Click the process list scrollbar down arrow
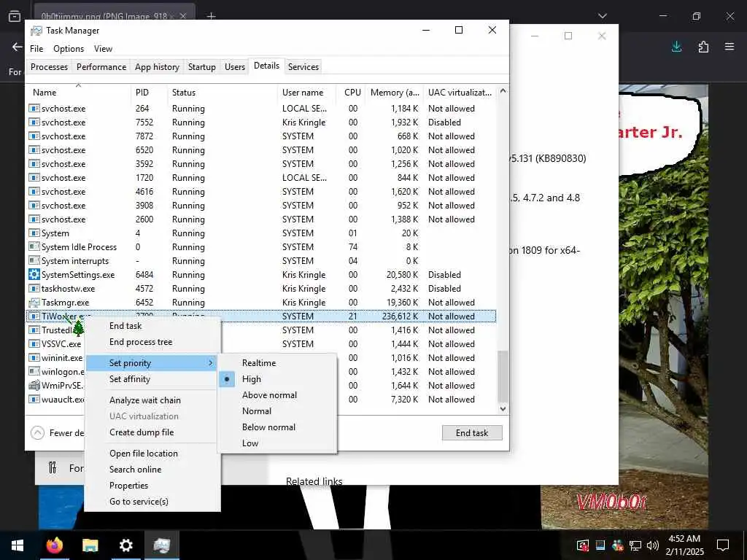Screen dimensions: 747x560 503,408
